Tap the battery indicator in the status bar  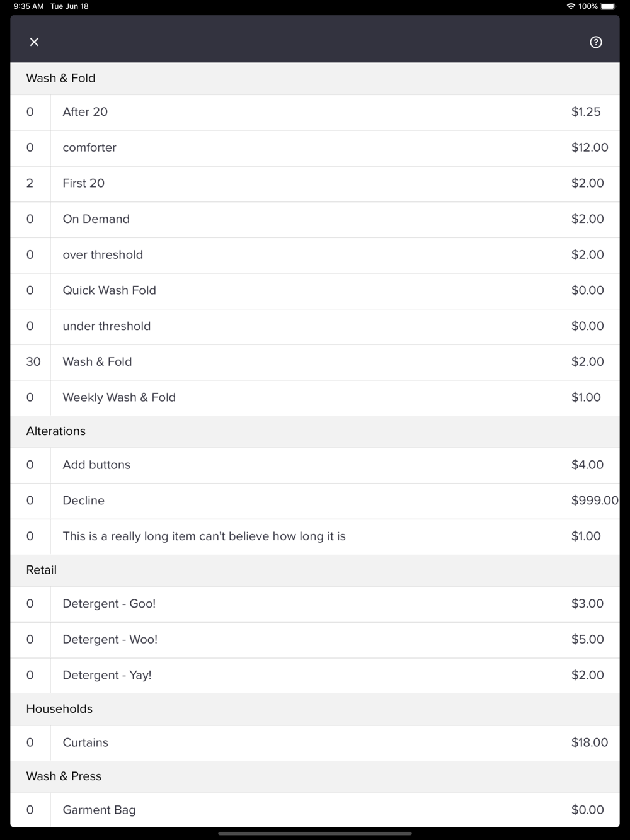coord(609,6)
